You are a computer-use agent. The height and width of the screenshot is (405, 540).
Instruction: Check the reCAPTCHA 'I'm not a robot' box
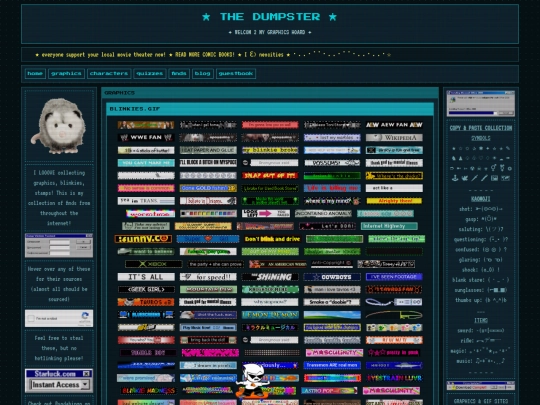click(31, 319)
